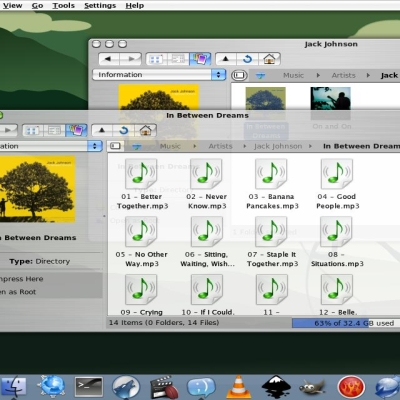
Task: Launch GIMP from the dock
Action: (x=312, y=387)
